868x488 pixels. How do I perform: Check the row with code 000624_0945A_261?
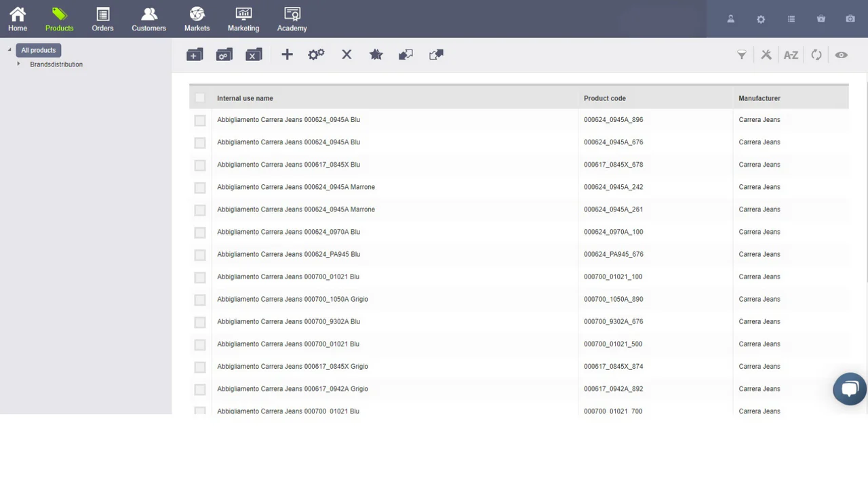click(199, 210)
